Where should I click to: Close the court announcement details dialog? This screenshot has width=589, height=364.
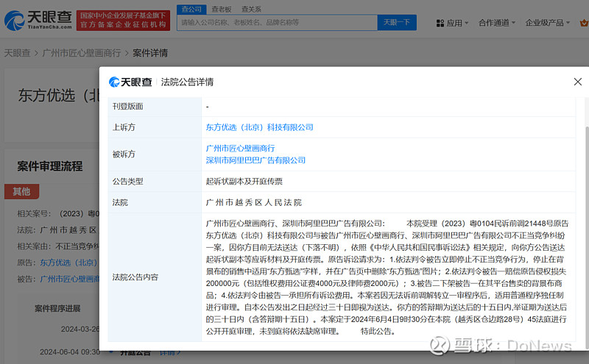click(578, 82)
